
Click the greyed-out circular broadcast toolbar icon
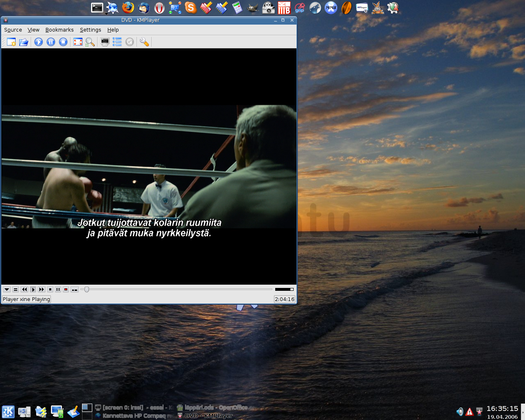click(x=130, y=42)
